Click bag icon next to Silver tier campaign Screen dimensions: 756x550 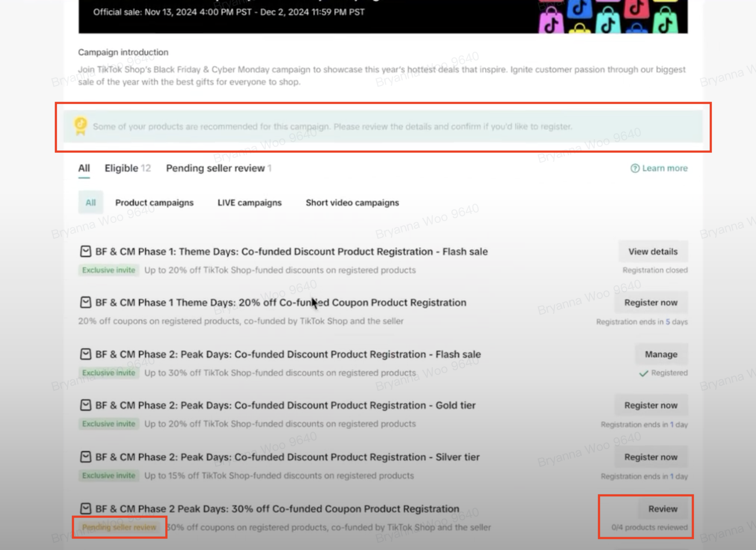85,457
